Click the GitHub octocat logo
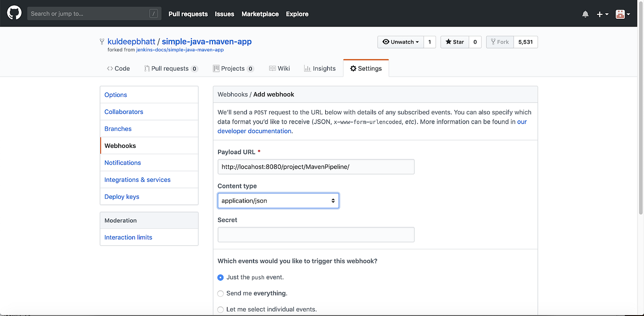 pos(14,12)
